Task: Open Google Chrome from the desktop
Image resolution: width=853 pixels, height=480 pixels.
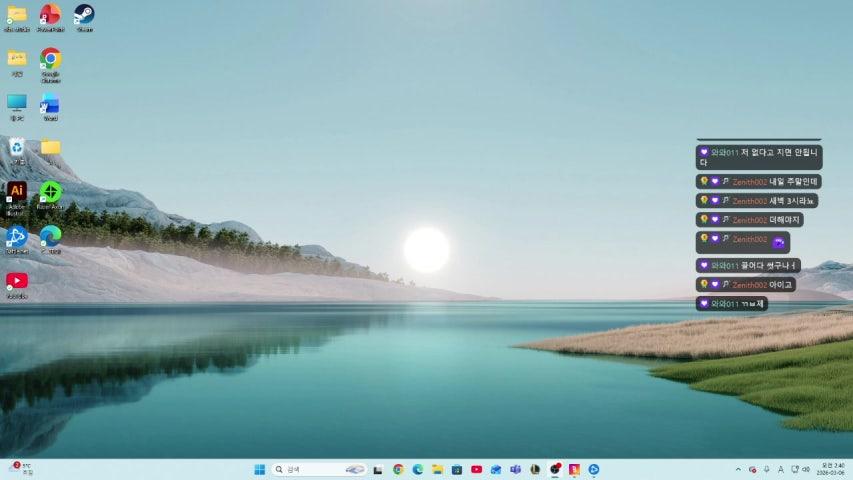Action: 50,59
